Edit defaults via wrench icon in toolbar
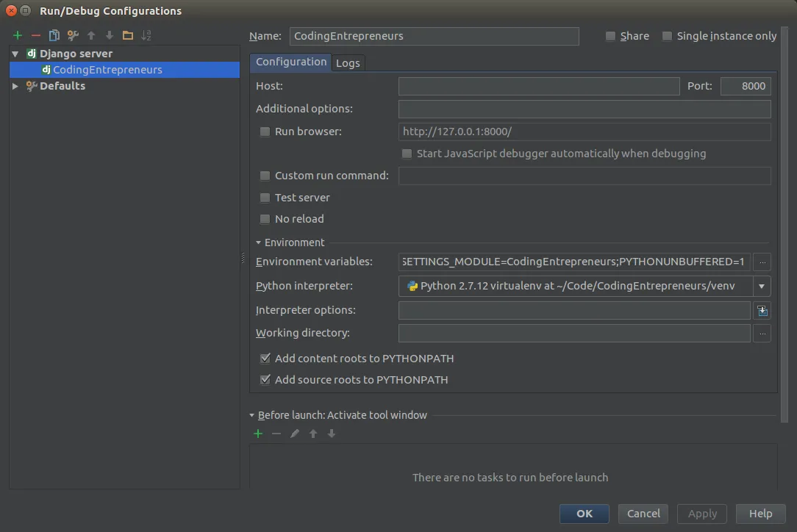The image size is (797, 532). point(73,35)
